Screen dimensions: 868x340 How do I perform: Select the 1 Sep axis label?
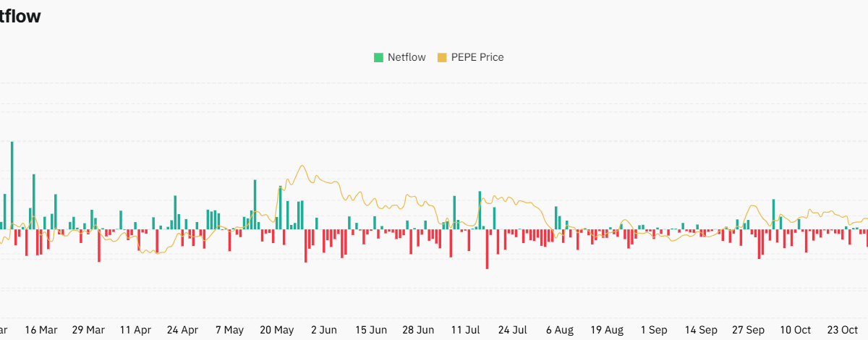(654, 330)
